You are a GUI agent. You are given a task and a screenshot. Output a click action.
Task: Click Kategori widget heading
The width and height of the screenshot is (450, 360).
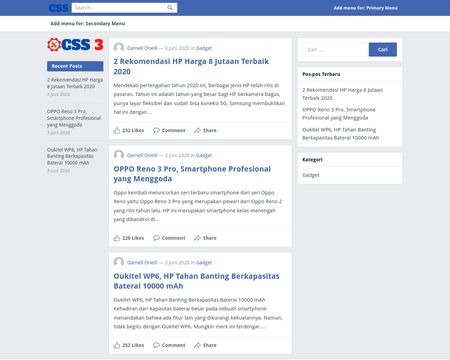(312, 160)
